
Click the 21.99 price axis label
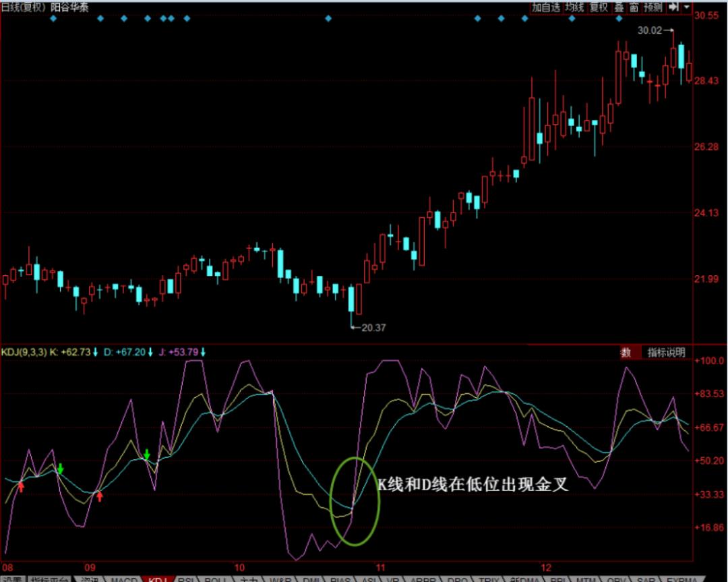706,279
